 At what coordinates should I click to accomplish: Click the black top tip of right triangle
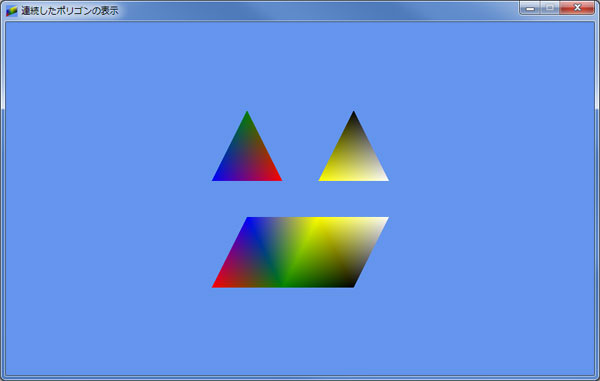(354, 114)
